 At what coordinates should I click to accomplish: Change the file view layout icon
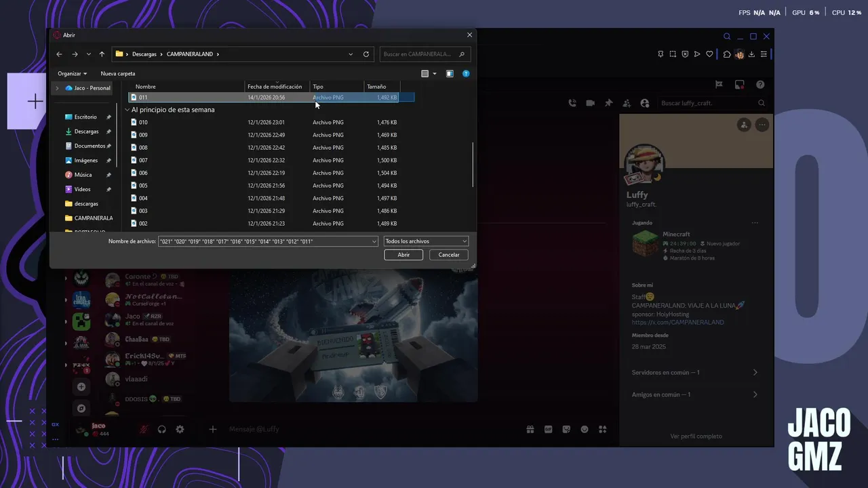click(x=425, y=73)
